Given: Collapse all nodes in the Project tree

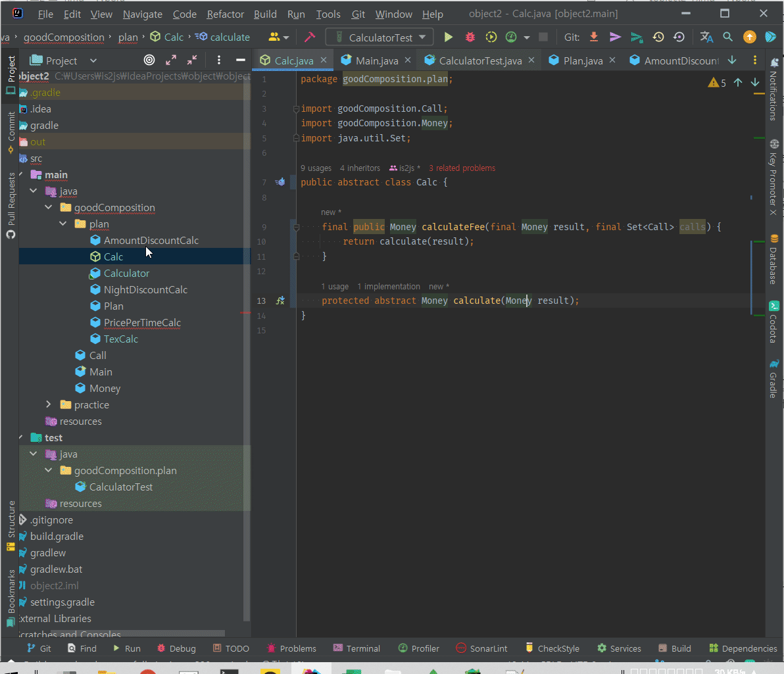Looking at the screenshot, I should click(191, 60).
